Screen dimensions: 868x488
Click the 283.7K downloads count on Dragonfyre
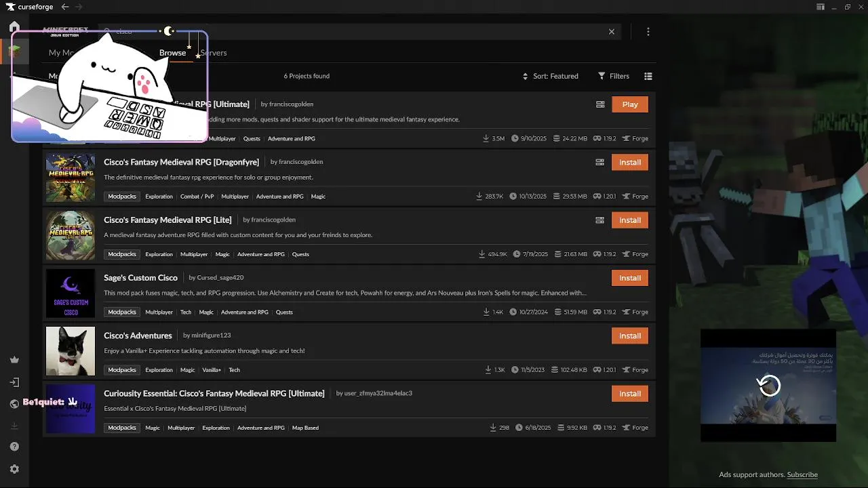[490, 197]
